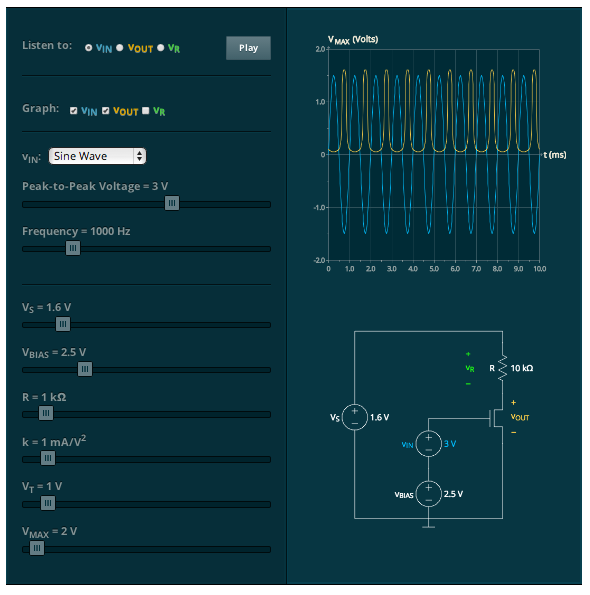Click the 'Frequency = 1000 Hz' label

click(x=76, y=231)
